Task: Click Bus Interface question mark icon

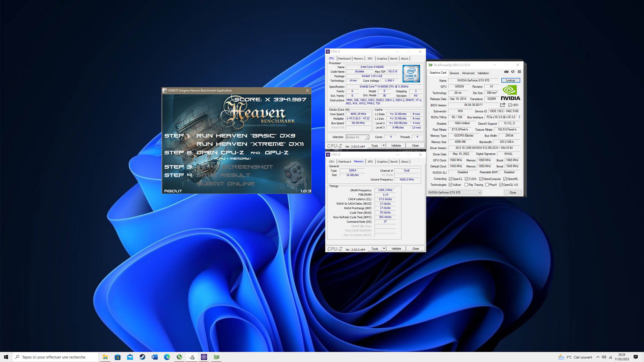Action: [x=519, y=117]
